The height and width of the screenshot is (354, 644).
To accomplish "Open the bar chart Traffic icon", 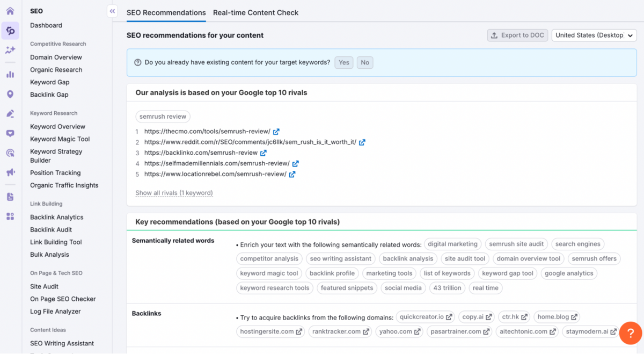I will (x=10, y=75).
